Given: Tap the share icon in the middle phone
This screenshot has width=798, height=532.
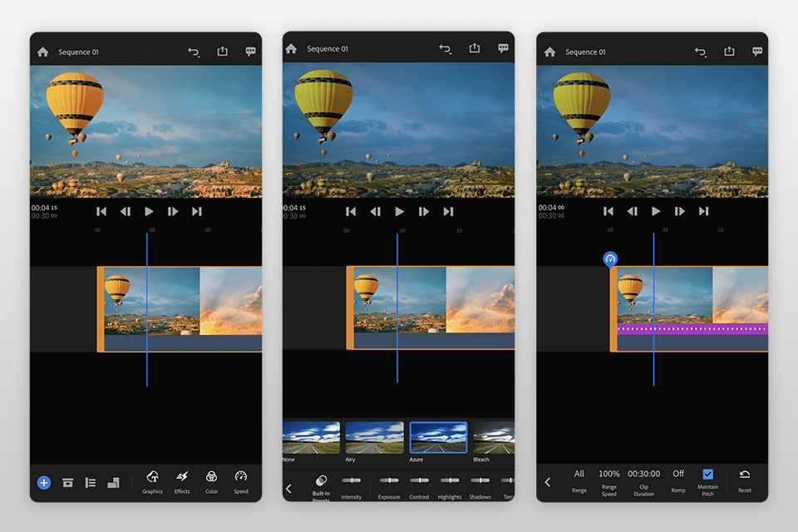Looking at the screenshot, I should [475, 48].
